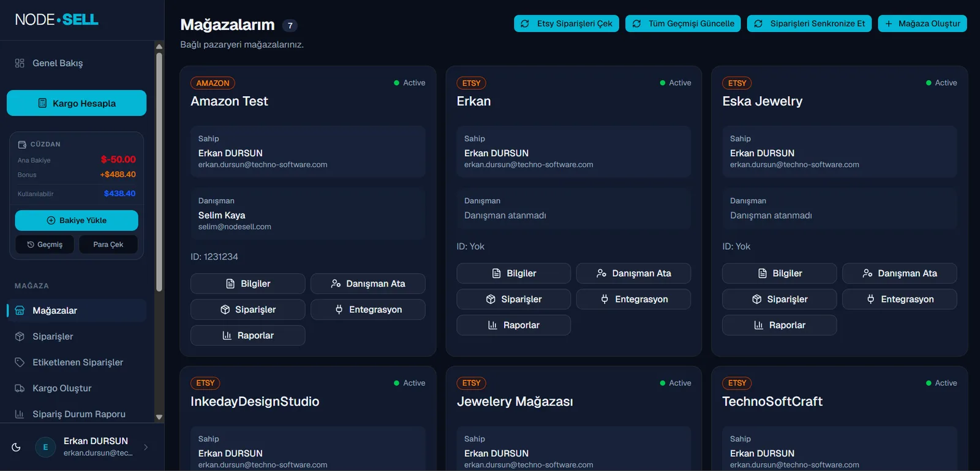Click the Kargo Hesapla button
The image size is (980, 471).
tap(77, 103)
